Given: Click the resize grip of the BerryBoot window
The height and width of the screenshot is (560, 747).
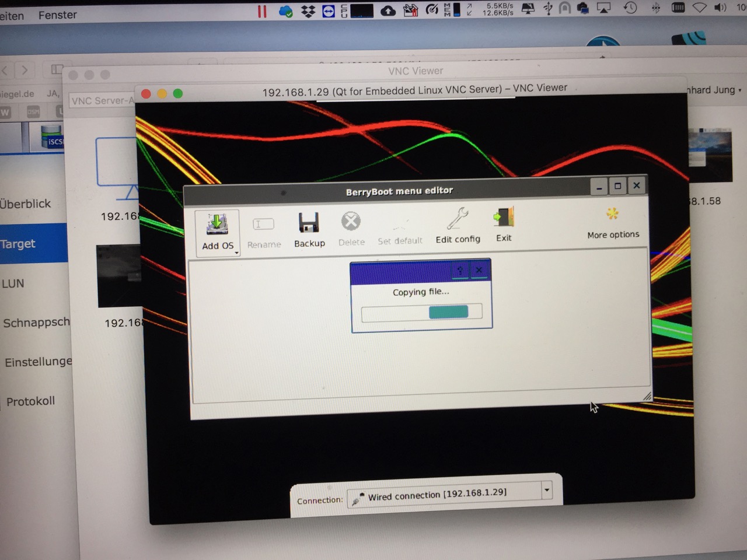Looking at the screenshot, I should [647, 396].
